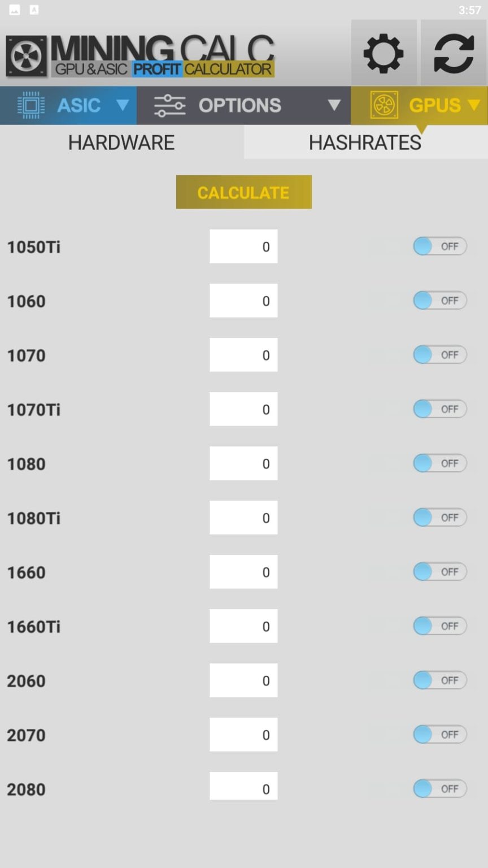
Task: Click the OPTIONS sliders icon
Action: pos(170,105)
